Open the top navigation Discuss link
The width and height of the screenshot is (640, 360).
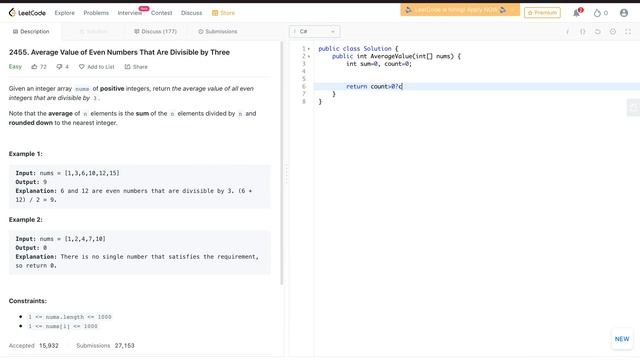point(191,13)
